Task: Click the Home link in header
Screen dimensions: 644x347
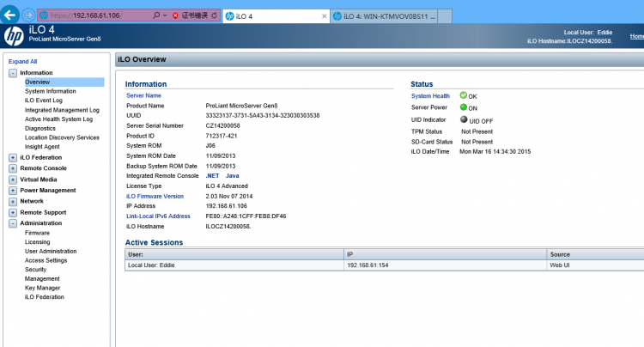Action: tap(637, 36)
